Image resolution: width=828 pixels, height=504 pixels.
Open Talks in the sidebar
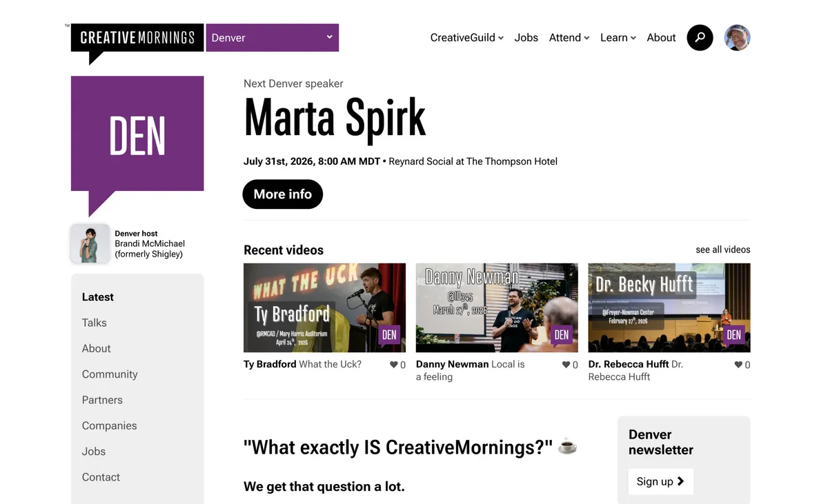tap(94, 323)
